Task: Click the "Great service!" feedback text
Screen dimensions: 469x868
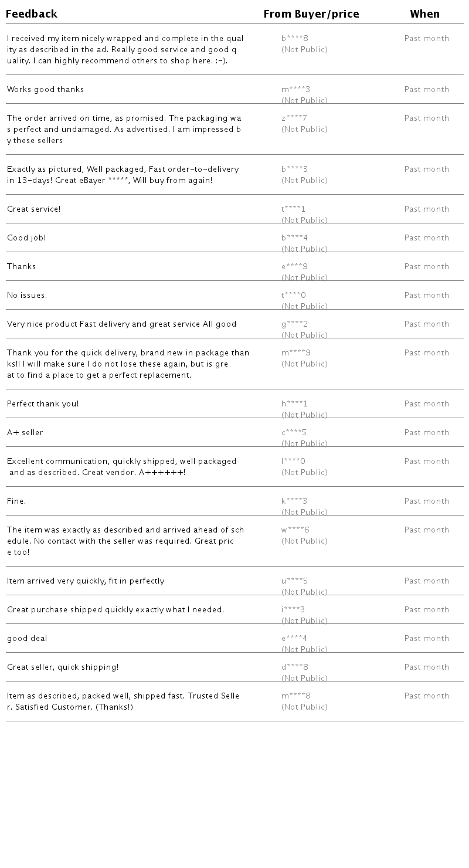Action: pos(34,209)
